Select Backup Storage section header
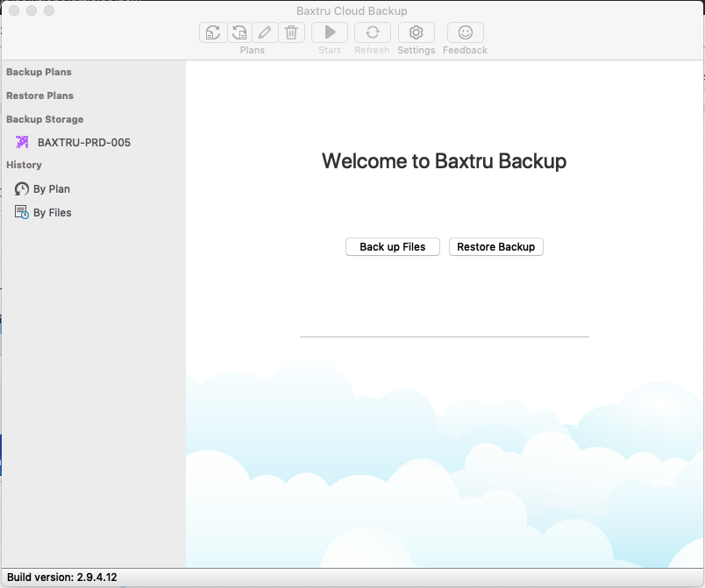This screenshot has height=588, width=705. [45, 119]
